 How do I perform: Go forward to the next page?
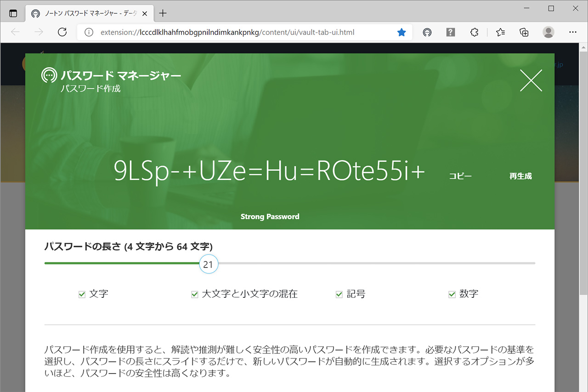(x=39, y=32)
